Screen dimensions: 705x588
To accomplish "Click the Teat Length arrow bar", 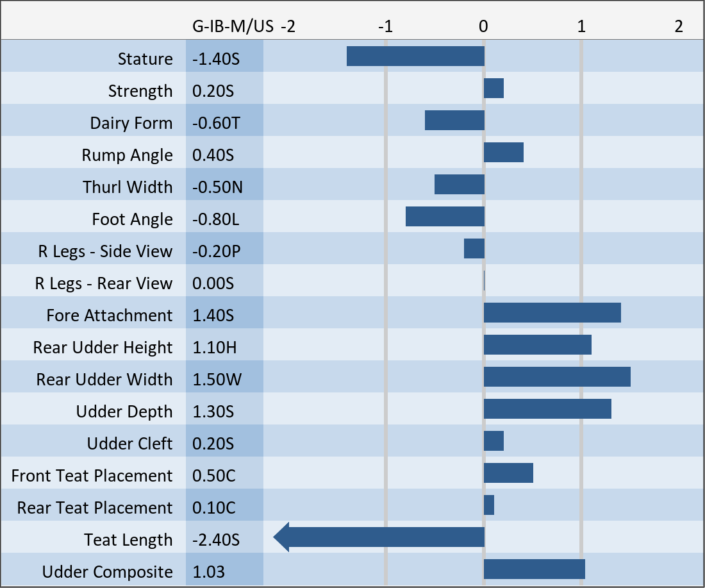I will pyautogui.click(x=381, y=537).
